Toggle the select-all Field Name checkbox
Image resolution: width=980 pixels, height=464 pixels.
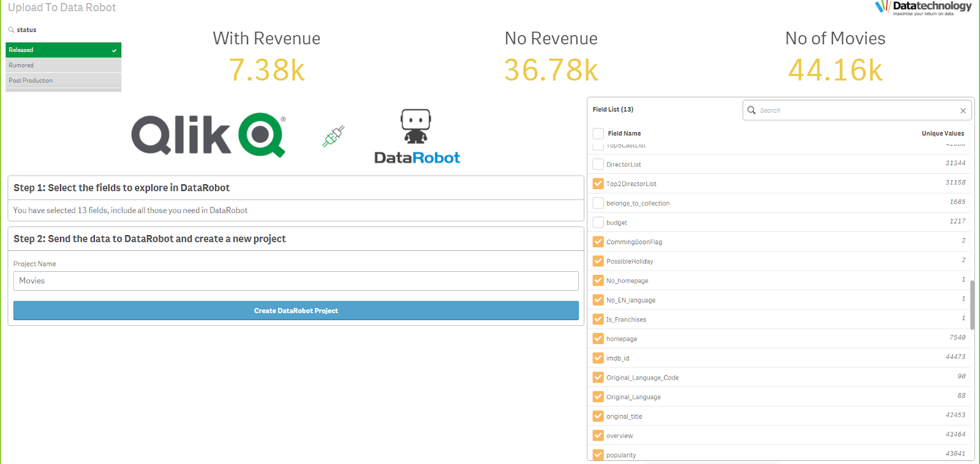(598, 133)
